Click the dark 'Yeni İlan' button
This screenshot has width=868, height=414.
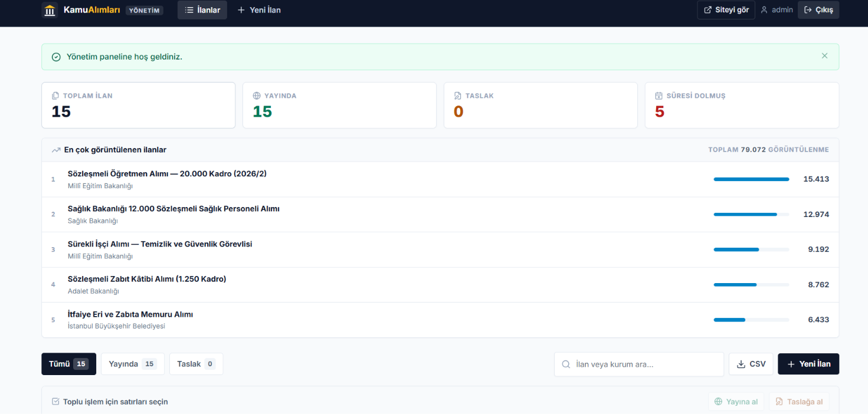tap(808, 364)
